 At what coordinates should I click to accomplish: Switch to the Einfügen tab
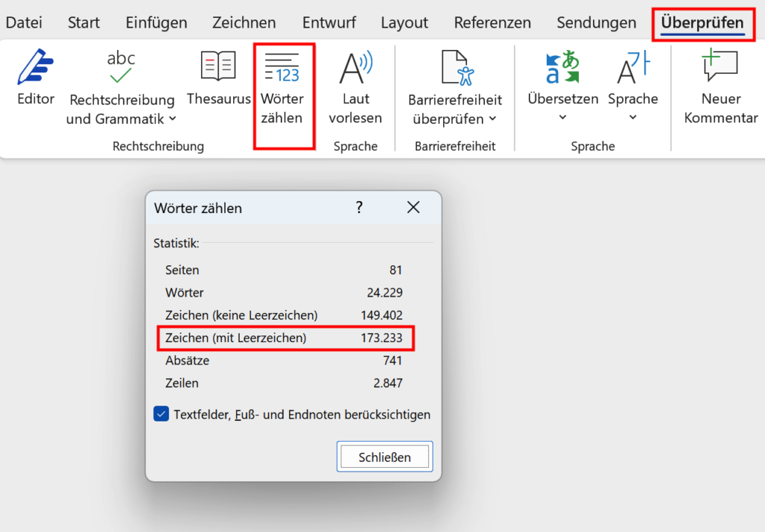(x=156, y=22)
